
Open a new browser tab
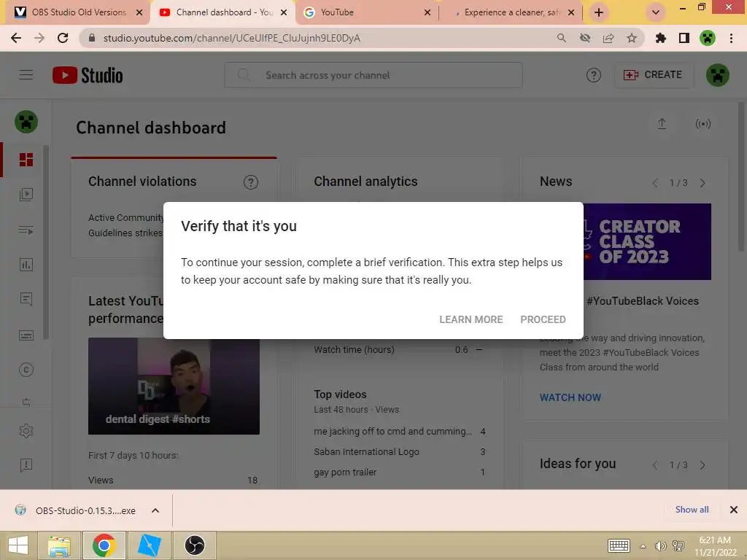(599, 12)
